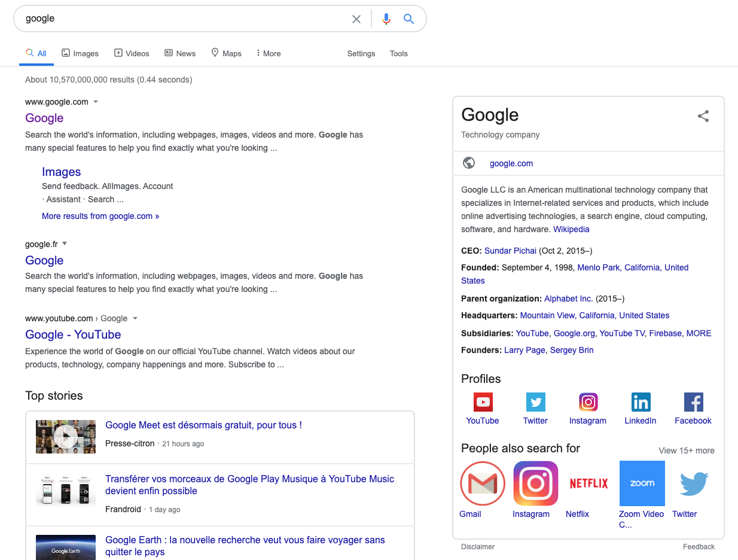Screen dimensions: 738x560
Task: Click the blue magnifying glass search icon
Action: [409, 19]
